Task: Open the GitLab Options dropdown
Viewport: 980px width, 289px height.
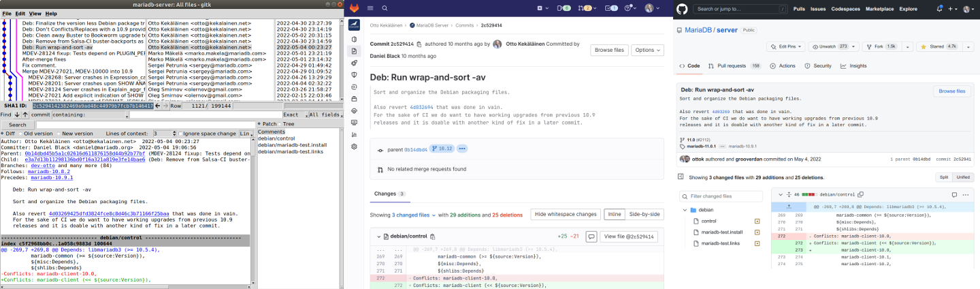Action: pos(647,50)
